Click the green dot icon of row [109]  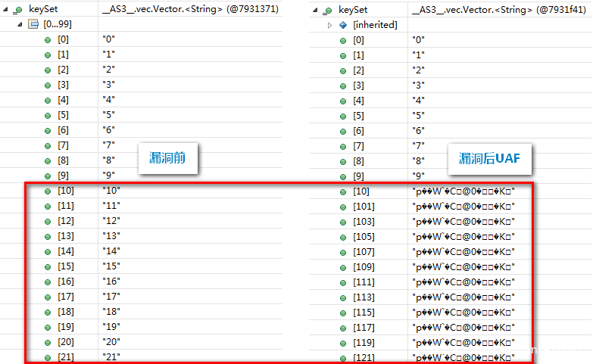pyautogui.click(x=343, y=268)
